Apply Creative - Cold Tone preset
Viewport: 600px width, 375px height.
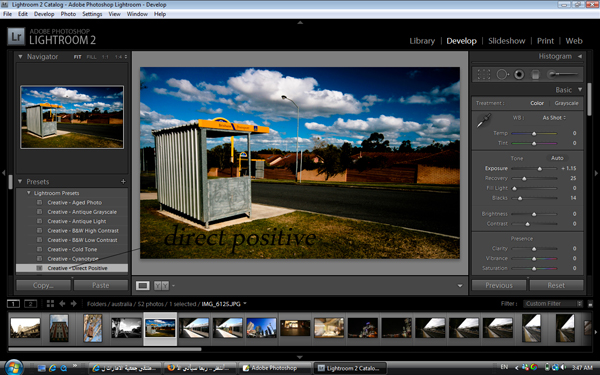click(x=72, y=249)
